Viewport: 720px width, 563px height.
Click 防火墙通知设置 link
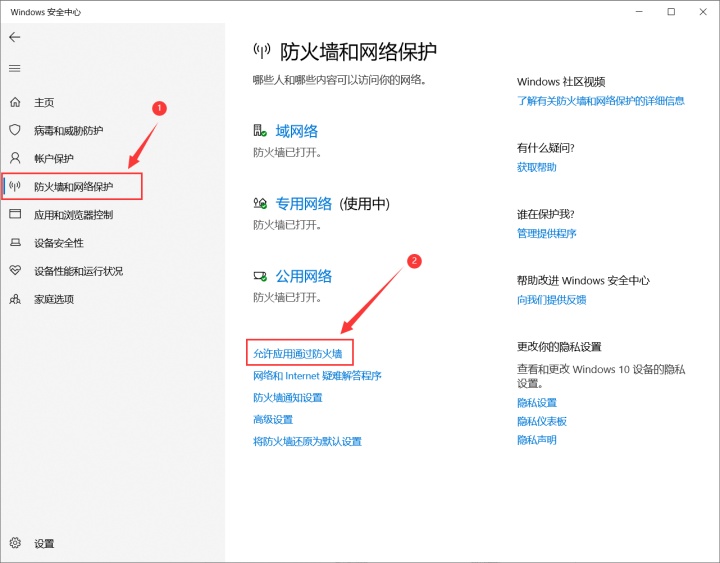(288, 398)
